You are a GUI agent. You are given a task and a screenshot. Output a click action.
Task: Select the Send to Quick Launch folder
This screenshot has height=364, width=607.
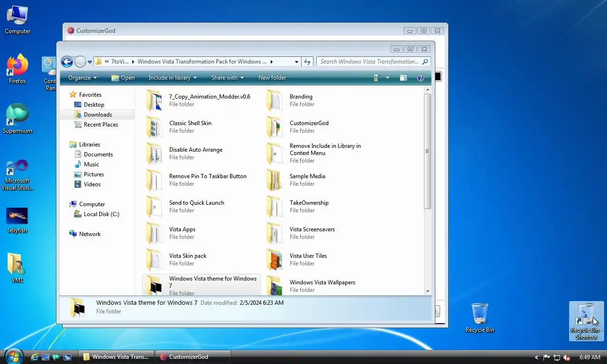[x=202, y=206]
